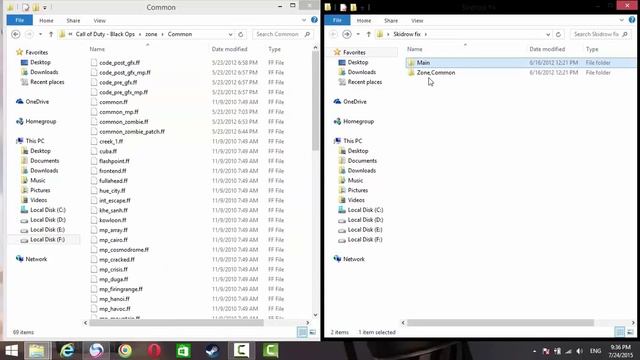
Task: Switch the Common window to details view
Action: (302, 332)
